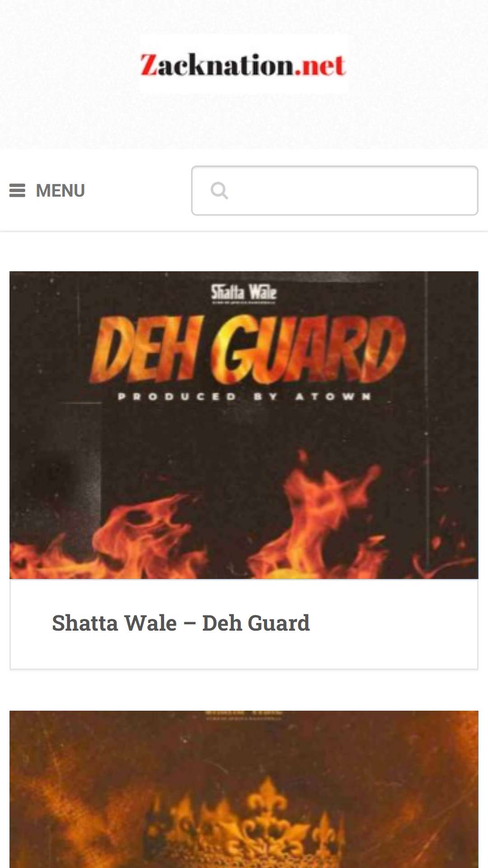The image size is (488, 868).
Task: Focus the search input field
Action: click(334, 190)
